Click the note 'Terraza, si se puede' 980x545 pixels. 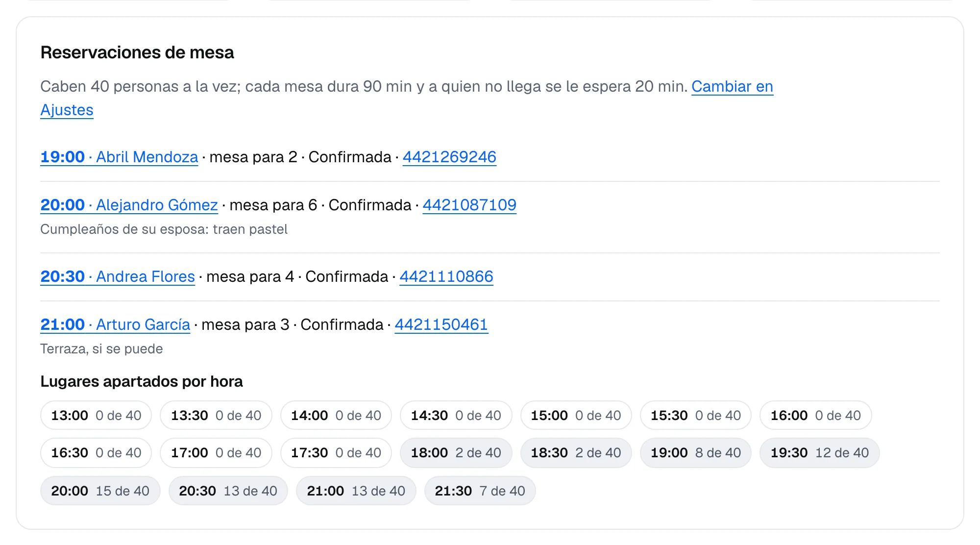click(101, 349)
